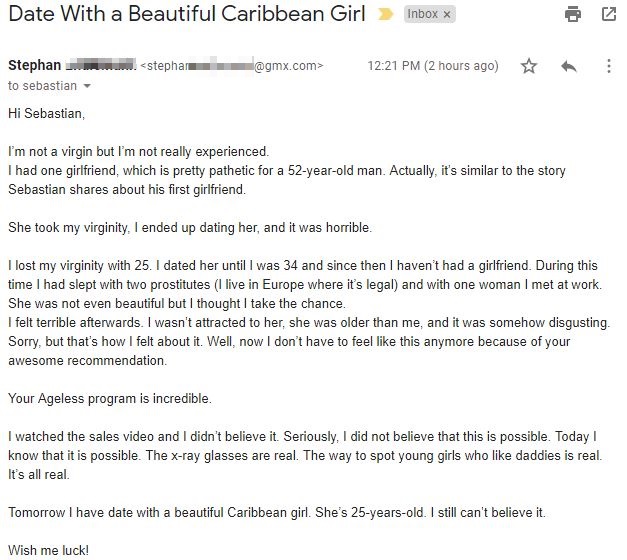Screen dimensions: 627x560
Task: Star this email message
Action: pos(529,66)
